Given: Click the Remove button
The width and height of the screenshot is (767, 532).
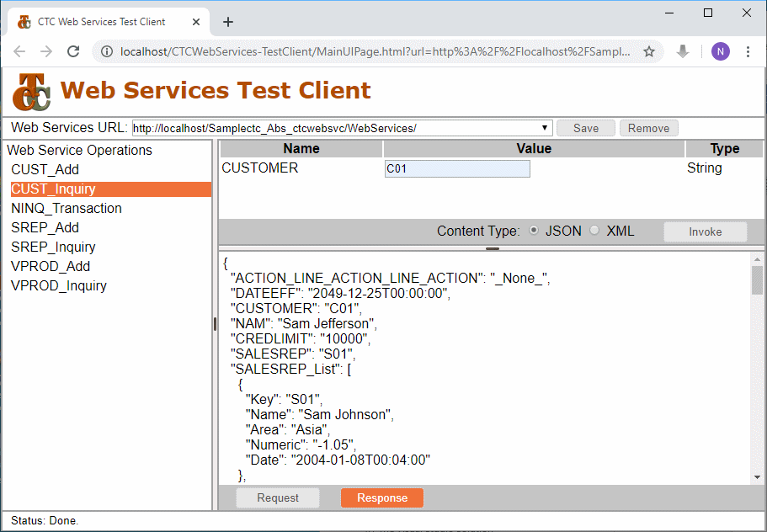Looking at the screenshot, I should [x=648, y=128].
